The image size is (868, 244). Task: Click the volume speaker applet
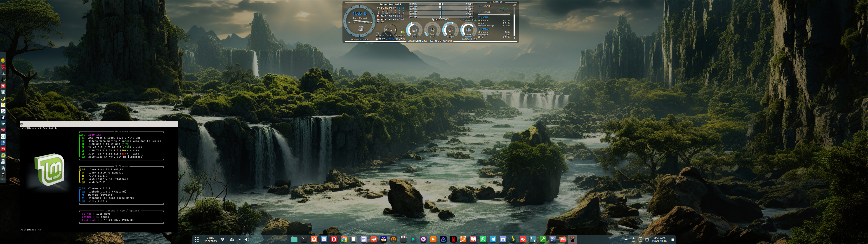coord(247,239)
